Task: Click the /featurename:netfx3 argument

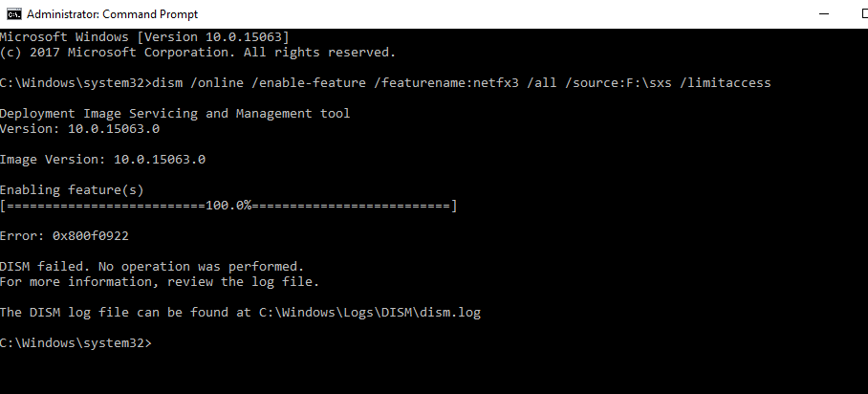Action: (446, 83)
